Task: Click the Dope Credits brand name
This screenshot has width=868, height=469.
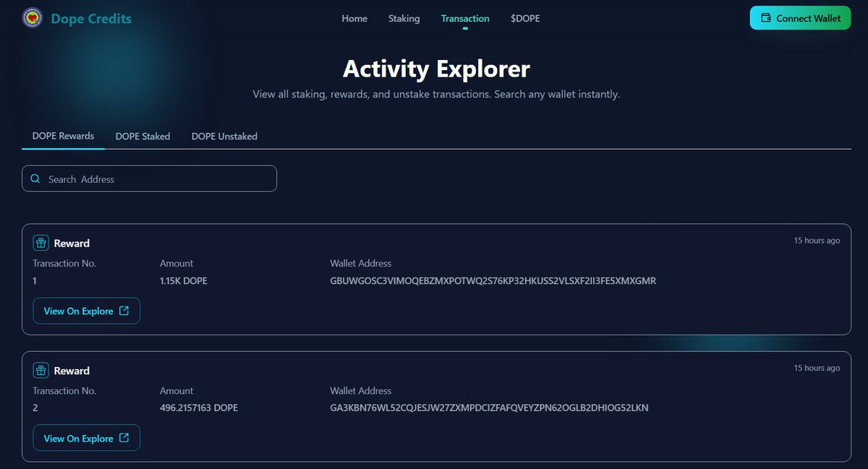Action: 91,18
